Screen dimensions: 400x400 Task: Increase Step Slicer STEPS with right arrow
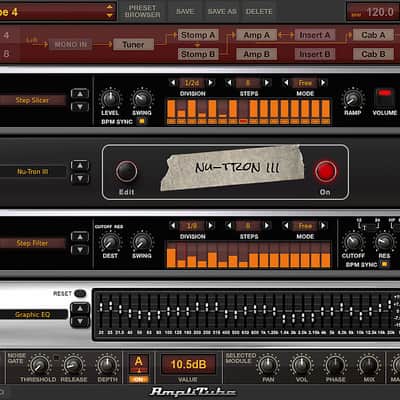click(x=267, y=83)
